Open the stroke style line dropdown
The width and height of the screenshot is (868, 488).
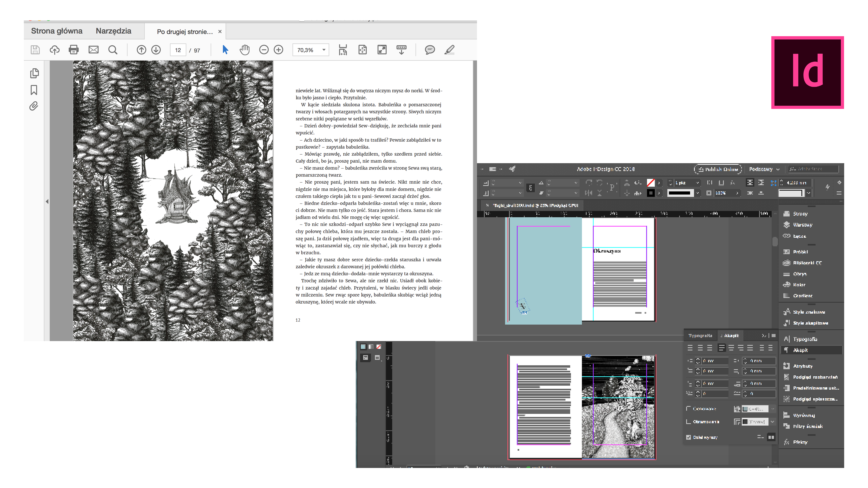point(698,193)
